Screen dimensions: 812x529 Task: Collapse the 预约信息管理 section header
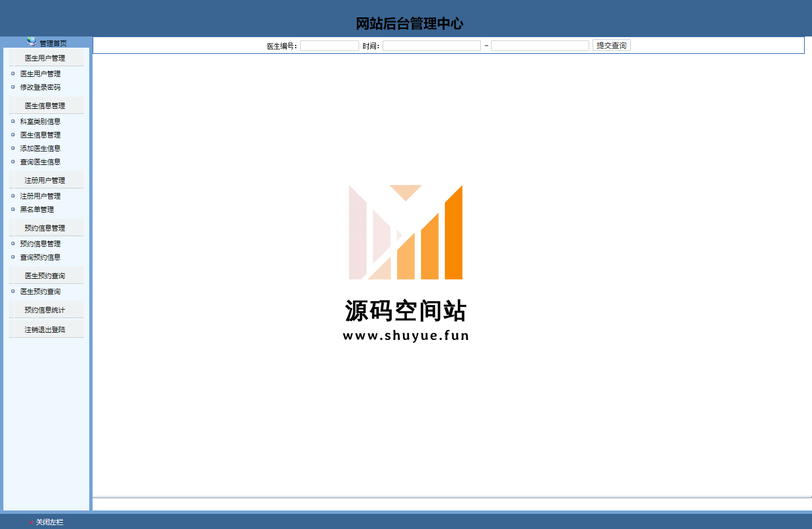46,228
